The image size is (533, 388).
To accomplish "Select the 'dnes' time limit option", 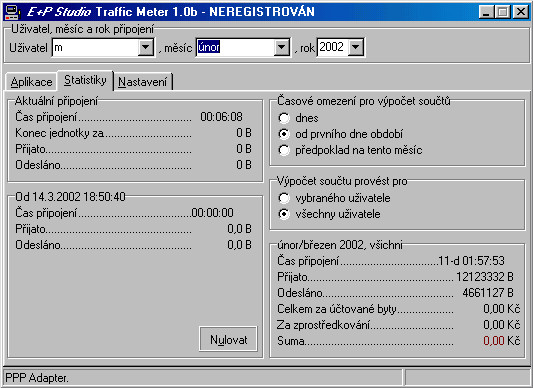I will (x=284, y=118).
